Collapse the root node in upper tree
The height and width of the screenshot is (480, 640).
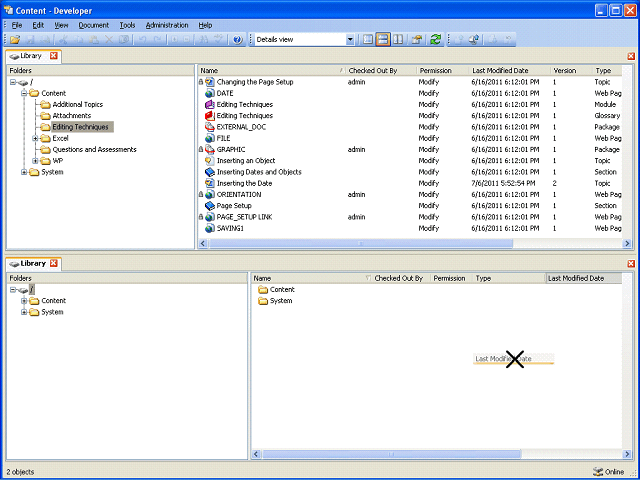13,82
